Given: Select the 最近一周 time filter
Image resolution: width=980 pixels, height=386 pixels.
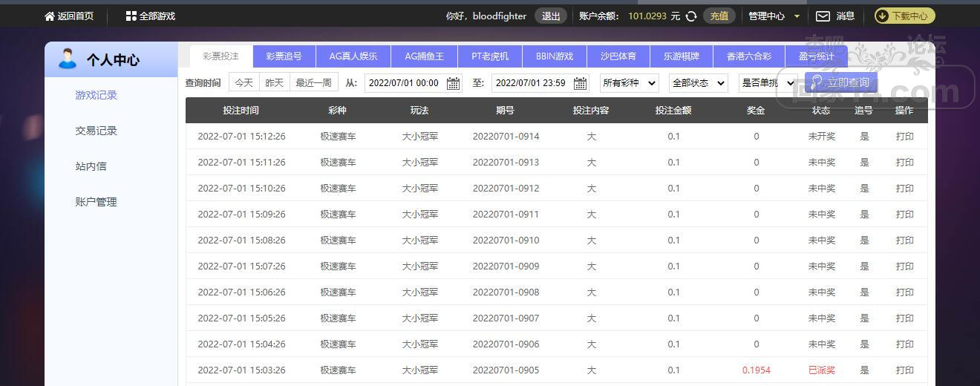Looking at the screenshot, I should (x=314, y=83).
